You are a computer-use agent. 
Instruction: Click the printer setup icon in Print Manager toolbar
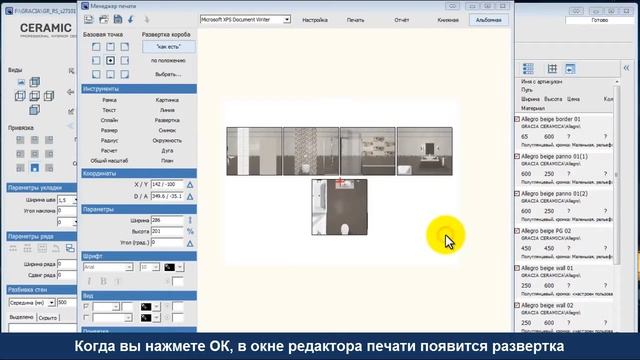point(89,19)
